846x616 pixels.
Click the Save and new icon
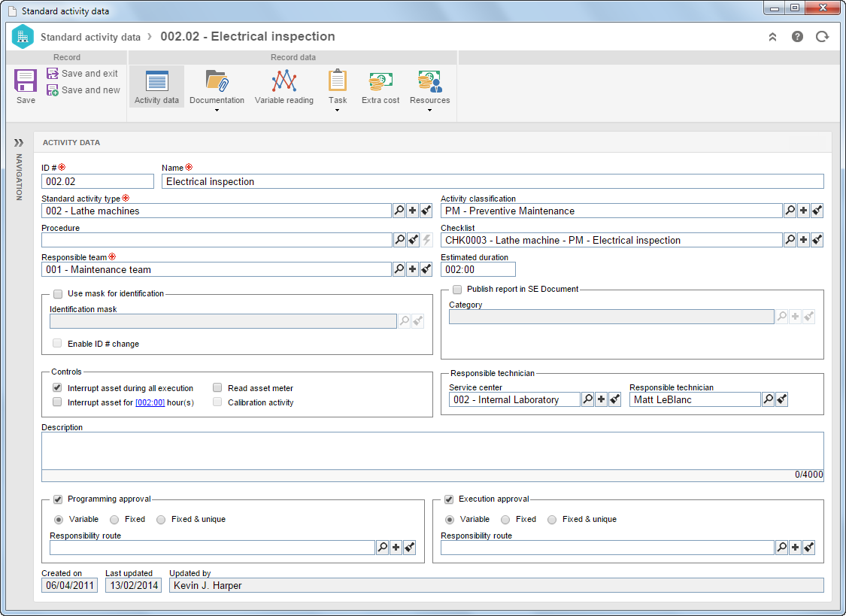53,90
